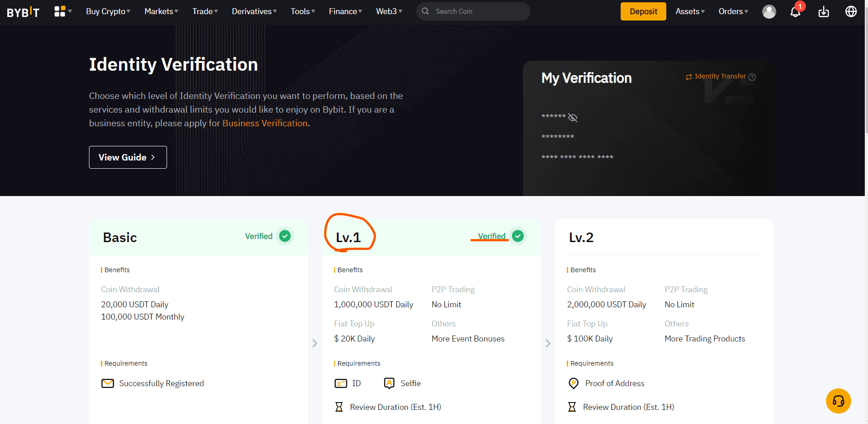Click 'Proof of Address' requirement text
Image resolution: width=868 pixels, height=424 pixels.
[x=615, y=383]
